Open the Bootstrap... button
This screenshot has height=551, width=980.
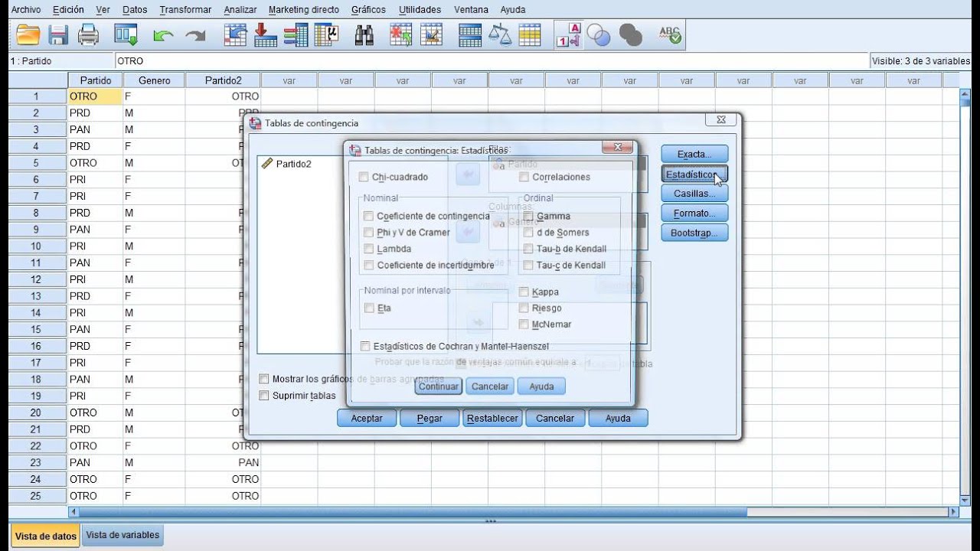[x=694, y=233]
